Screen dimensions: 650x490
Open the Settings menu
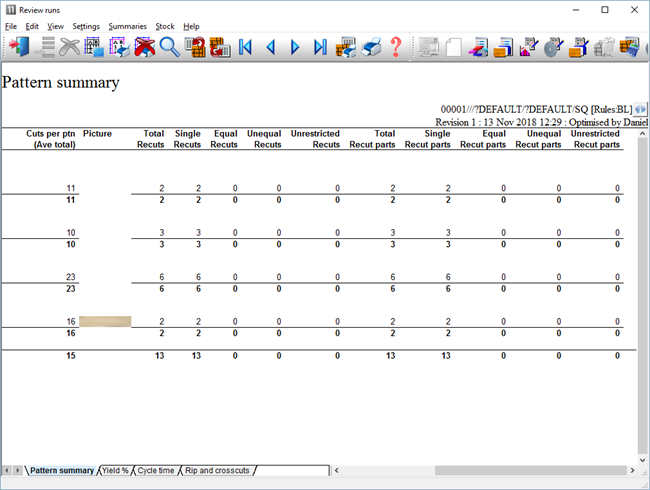(x=86, y=26)
